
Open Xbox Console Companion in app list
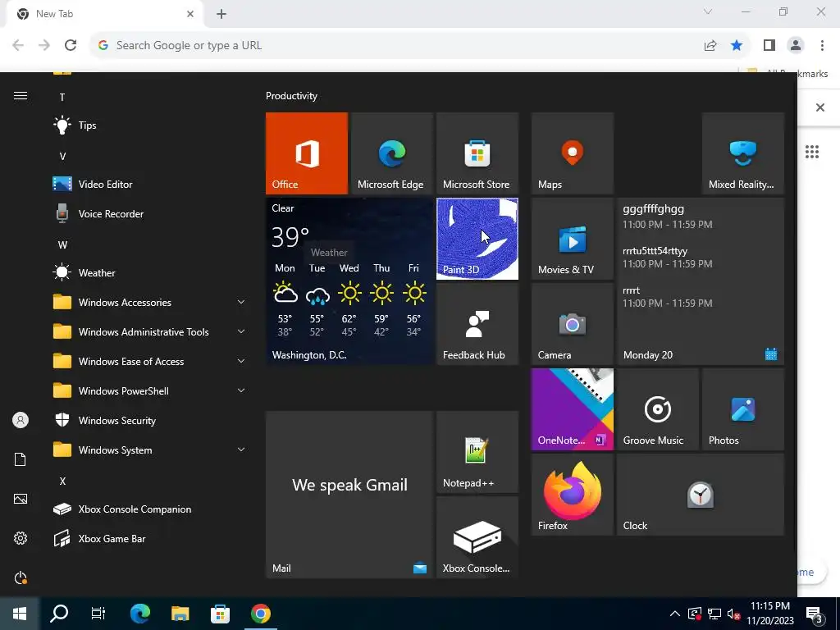click(150, 509)
